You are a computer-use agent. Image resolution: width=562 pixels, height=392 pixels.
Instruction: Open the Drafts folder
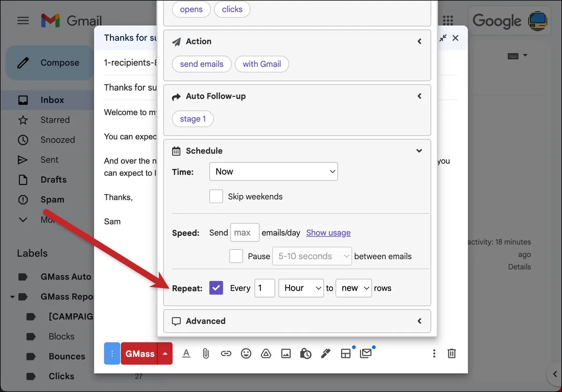(x=53, y=180)
